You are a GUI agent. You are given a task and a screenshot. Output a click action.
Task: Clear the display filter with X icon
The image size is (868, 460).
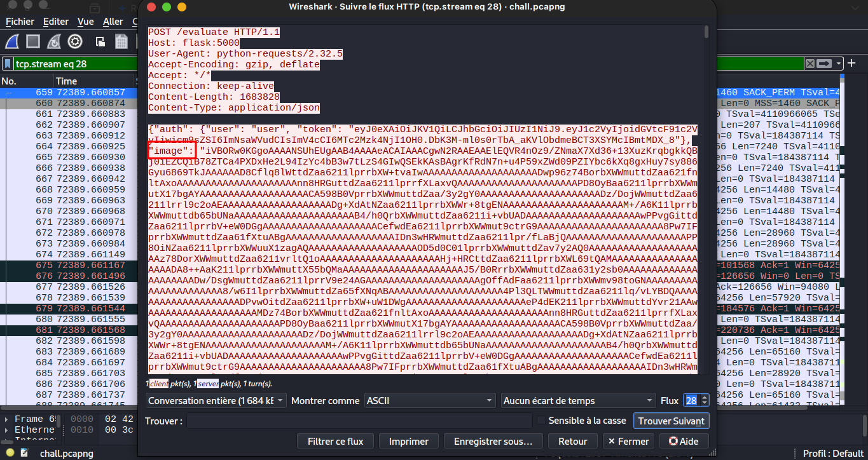pyautogui.click(x=809, y=64)
